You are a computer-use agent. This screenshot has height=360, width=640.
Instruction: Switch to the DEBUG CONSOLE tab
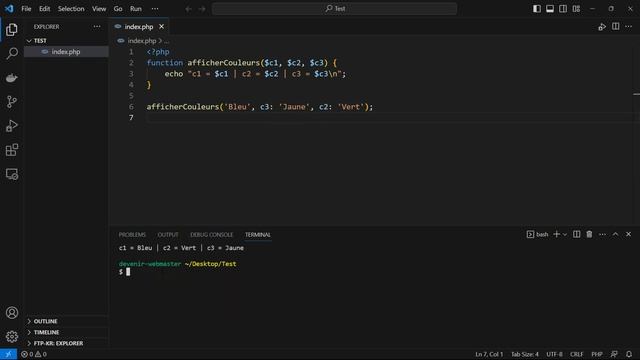(212, 235)
